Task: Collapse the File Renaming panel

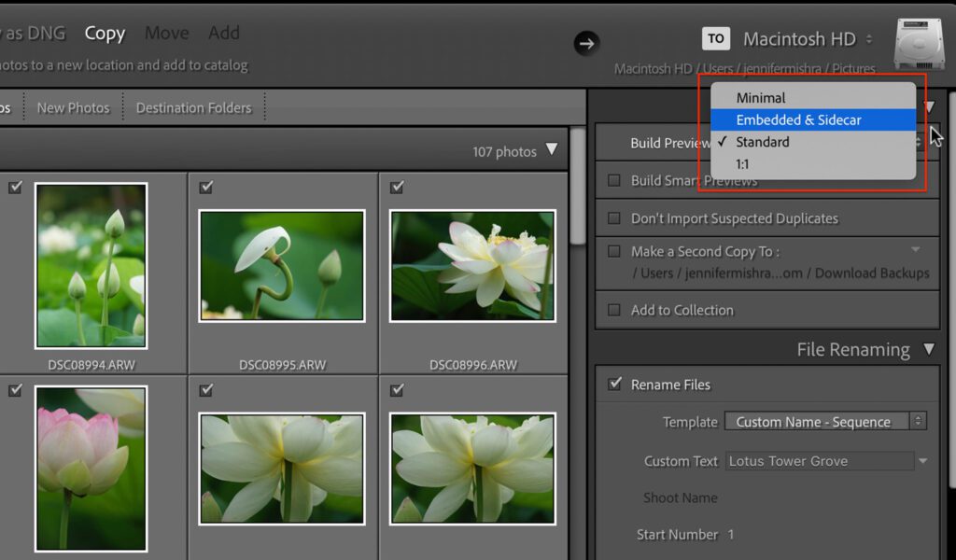Action: tap(928, 350)
